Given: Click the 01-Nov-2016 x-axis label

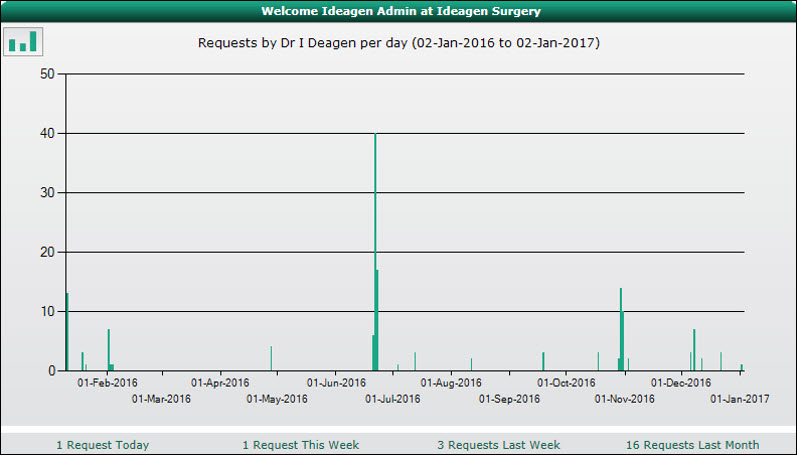Looking at the screenshot, I should click(x=624, y=399).
